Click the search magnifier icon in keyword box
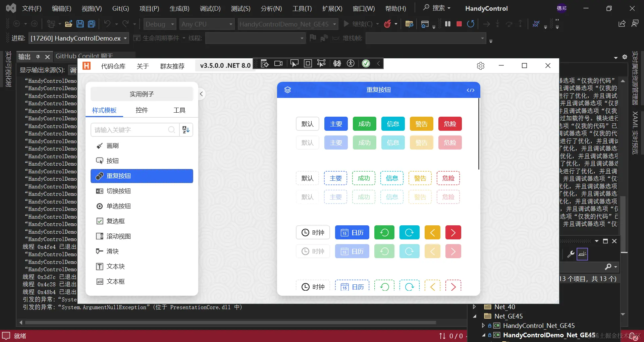The height and width of the screenshot is (342, 644). click(x=171, y=130)
